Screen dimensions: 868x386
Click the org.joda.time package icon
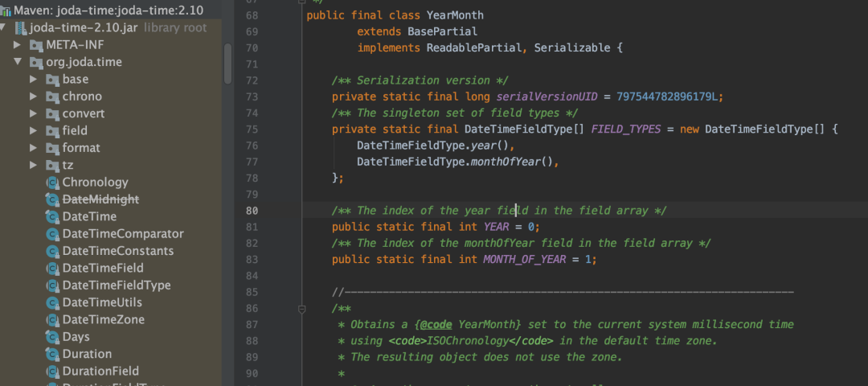point(36,62)
